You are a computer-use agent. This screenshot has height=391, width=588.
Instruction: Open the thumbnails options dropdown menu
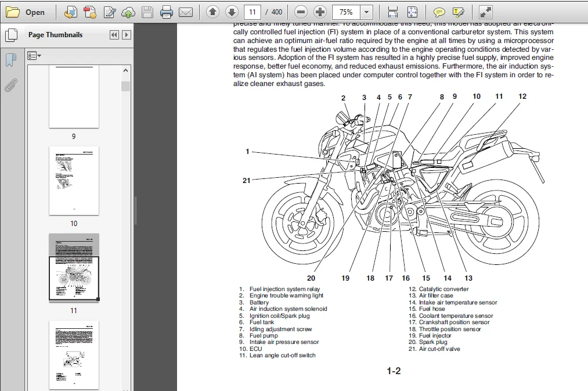[x=34, y=56]
